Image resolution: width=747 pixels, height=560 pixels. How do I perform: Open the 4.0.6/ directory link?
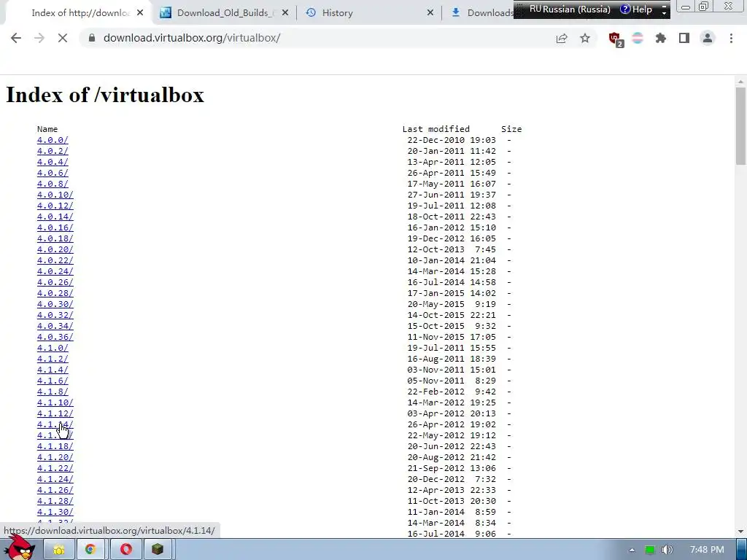pyautogui.click(x=53, y=173)
